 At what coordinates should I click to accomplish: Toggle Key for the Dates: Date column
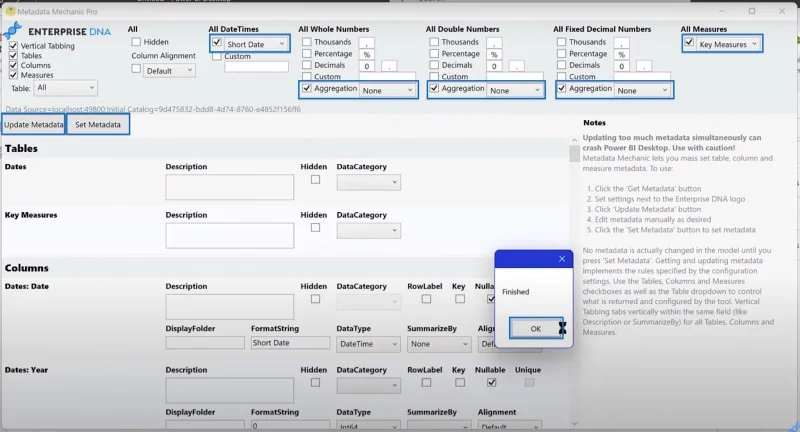coord(460,299)
